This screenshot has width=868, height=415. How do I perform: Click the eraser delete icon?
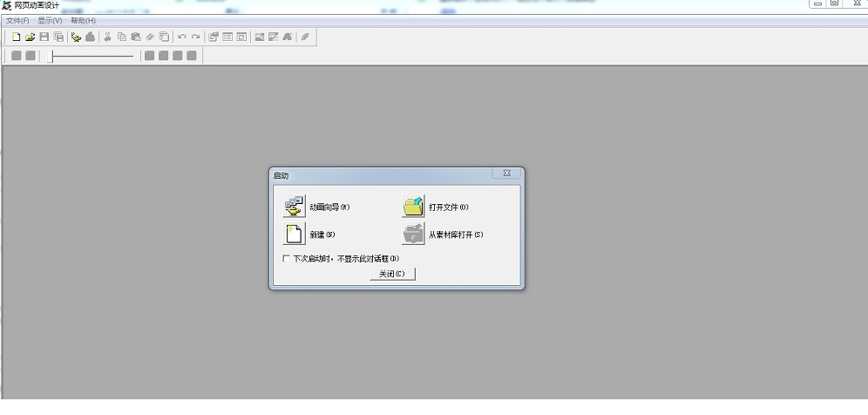coord(150,37)
